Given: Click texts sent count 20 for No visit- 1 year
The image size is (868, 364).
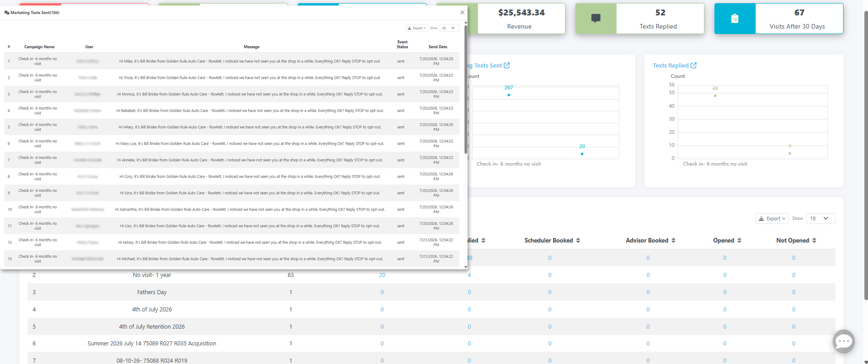Looking at the screenshot, I should pyautogui.click(x=382, y=275).
